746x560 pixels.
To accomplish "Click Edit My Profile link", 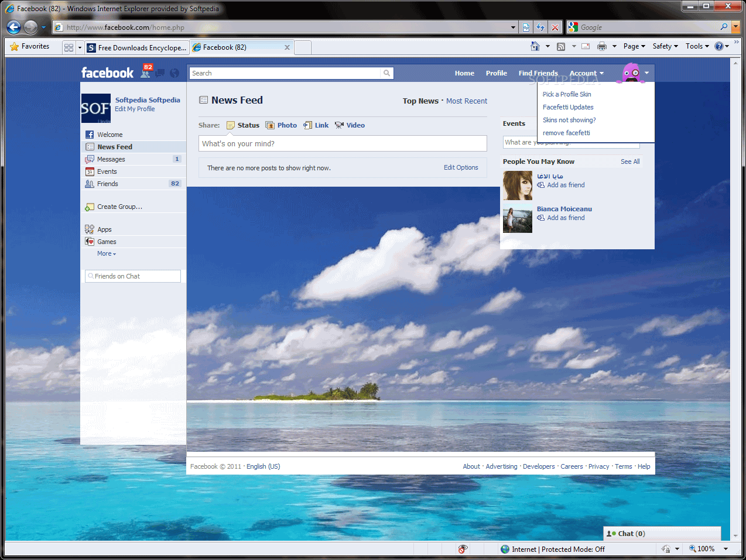I will click(x=135, y=109).
